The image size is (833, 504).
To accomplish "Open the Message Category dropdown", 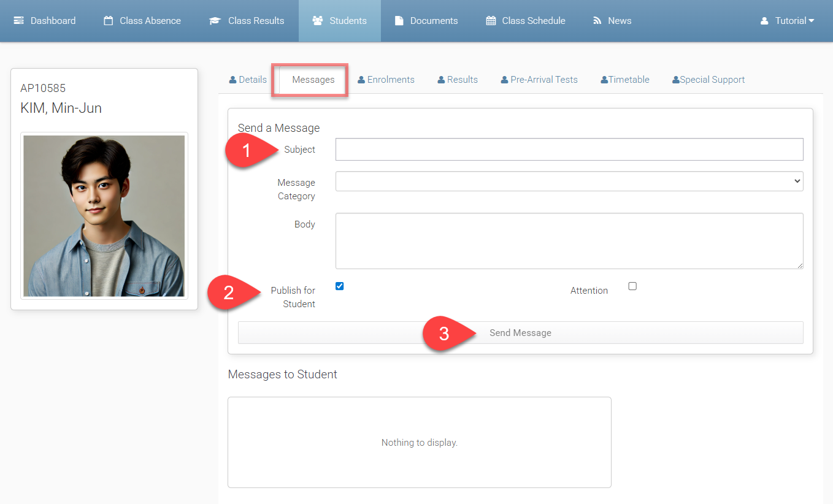I will click(x=569, y=181).
